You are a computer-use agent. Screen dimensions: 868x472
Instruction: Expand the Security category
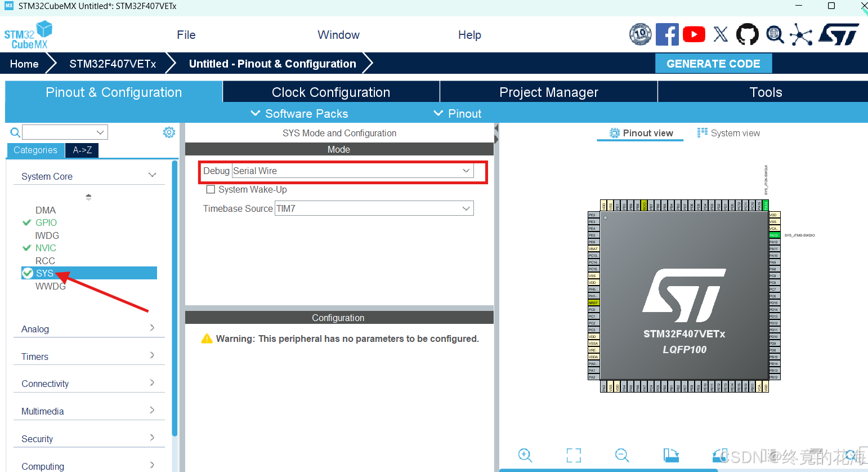point(89,439)
